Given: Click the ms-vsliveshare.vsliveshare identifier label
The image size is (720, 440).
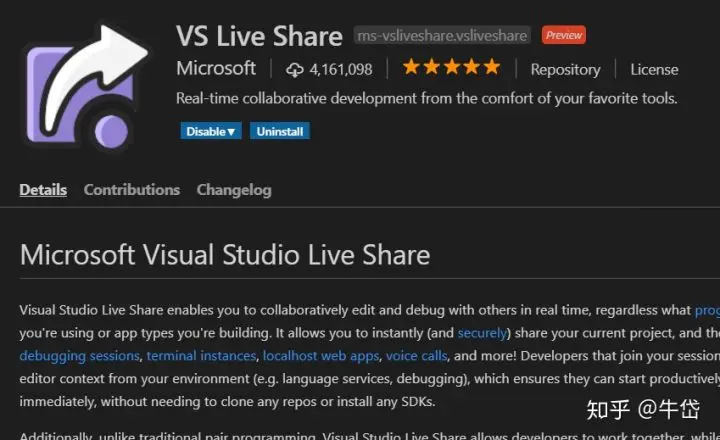Looking at the screenshot, I should (442, 36).
